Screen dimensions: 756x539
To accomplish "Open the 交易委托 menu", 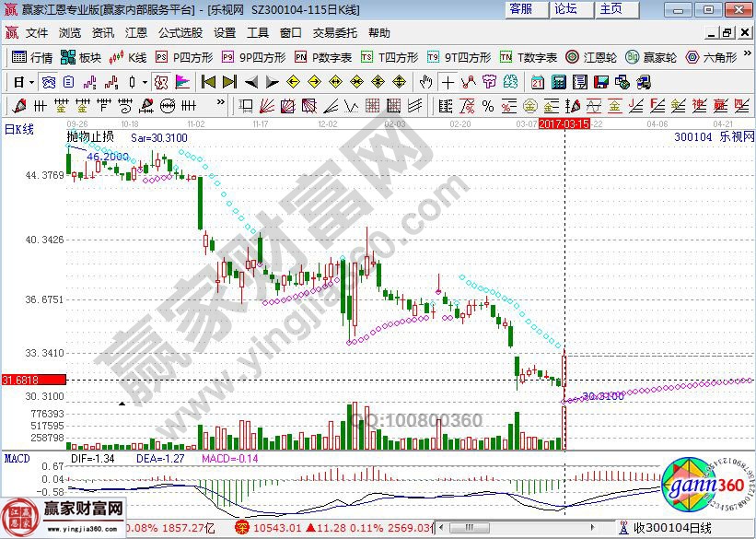I will (334, 32).
